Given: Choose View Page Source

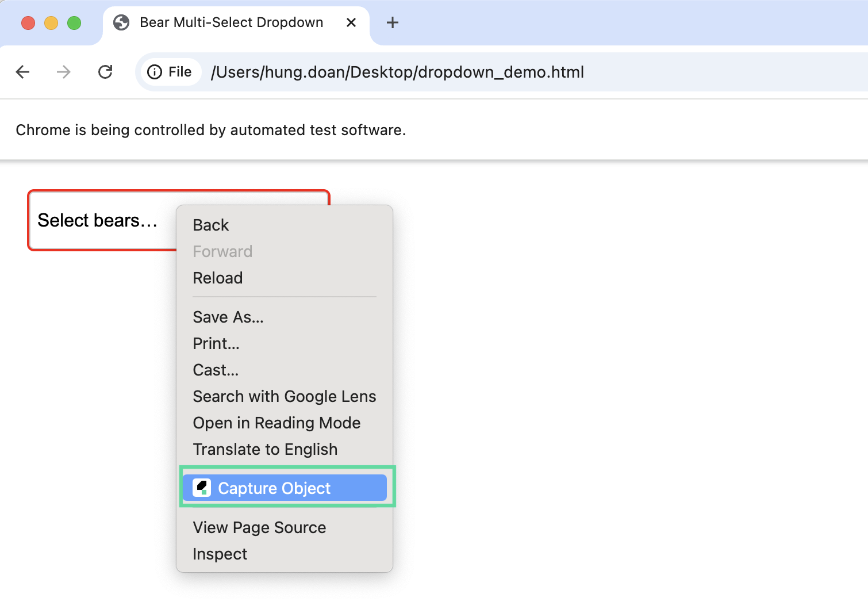Looking at the screenshot, I should [259, 527].
